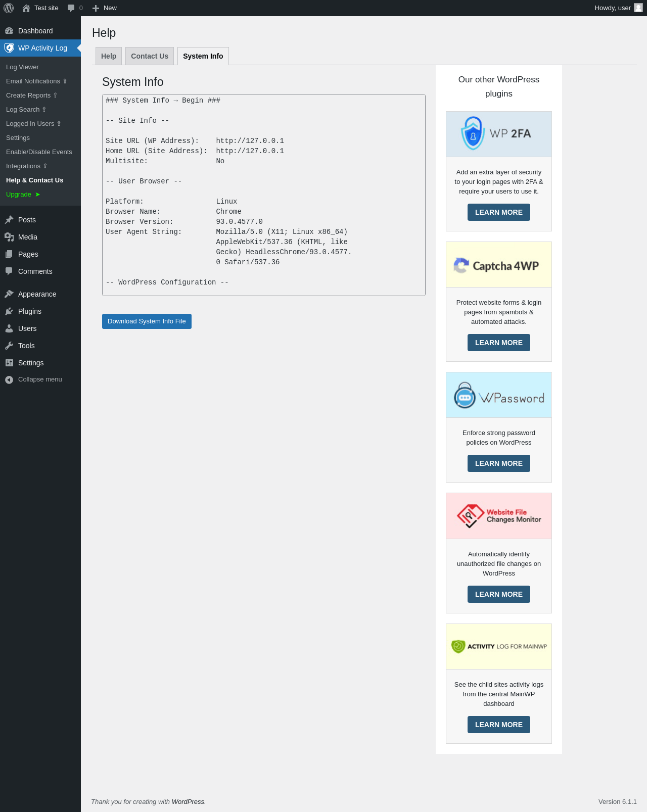Open the Tools menu label
647x812 pixels.
pyautogui.click(x=26, y=346)
